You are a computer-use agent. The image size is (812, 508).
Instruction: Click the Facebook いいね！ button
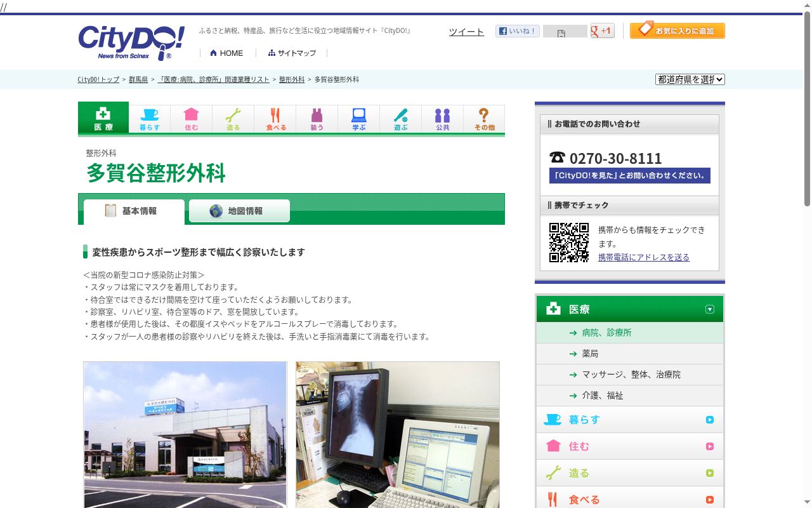pyautogui.click(x=518, y=31)
